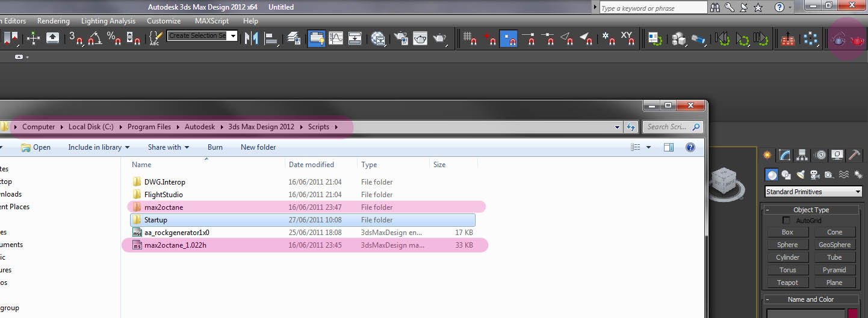
Task: Click the XY axis constraints snap icon
Action: 627,38
